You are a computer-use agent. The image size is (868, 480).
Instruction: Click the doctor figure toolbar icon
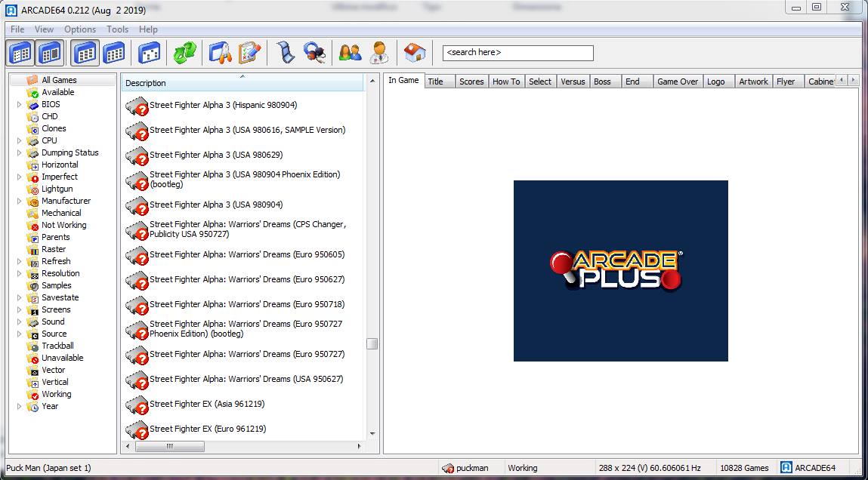[x=380, y=53]
